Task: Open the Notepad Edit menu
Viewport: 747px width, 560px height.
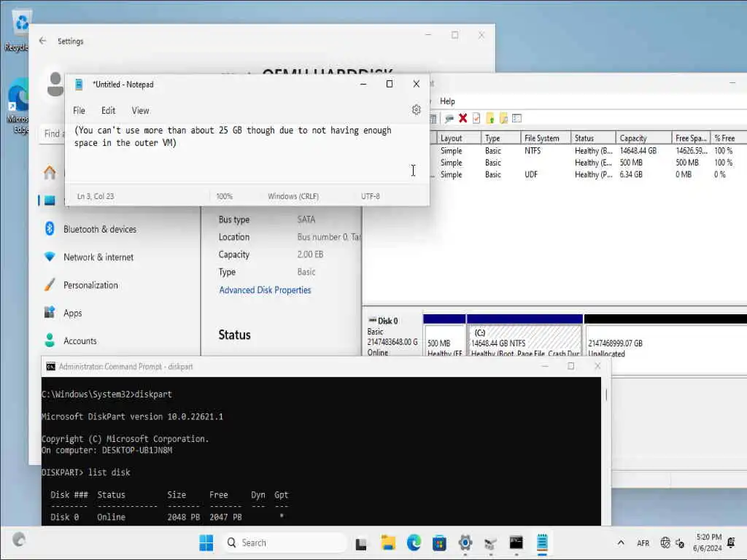Action: tap(108, 111)
